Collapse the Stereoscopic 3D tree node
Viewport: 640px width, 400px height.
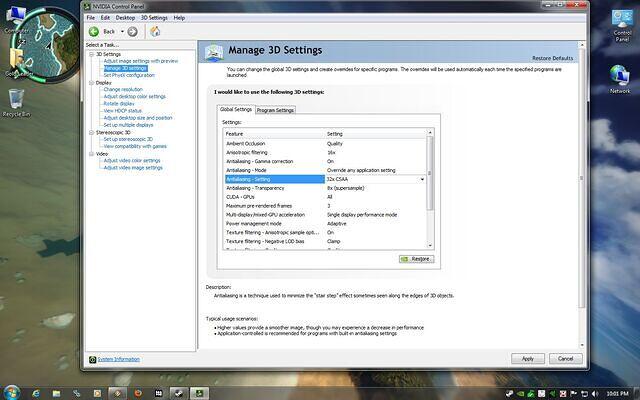(91, 131)
